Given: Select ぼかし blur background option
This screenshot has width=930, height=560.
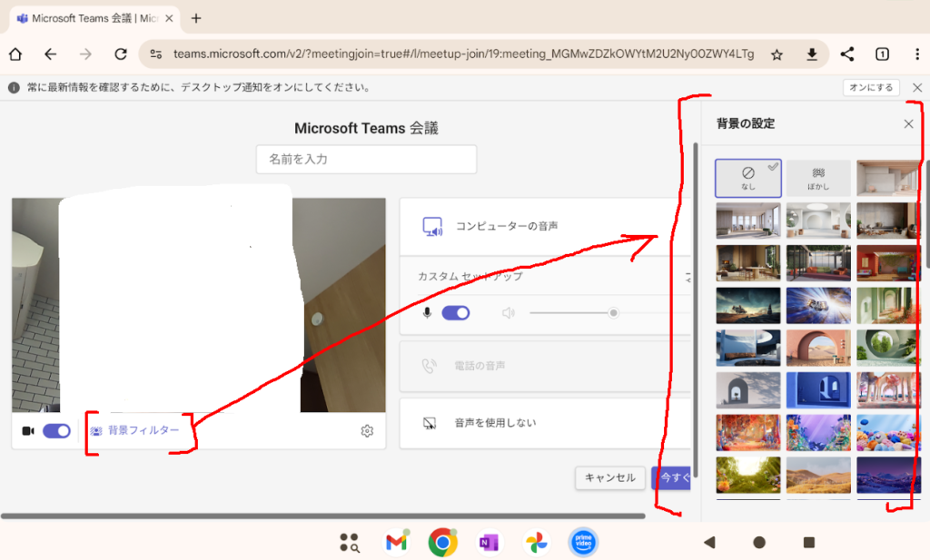Looking at the screenshot, I should coord(818,178).
